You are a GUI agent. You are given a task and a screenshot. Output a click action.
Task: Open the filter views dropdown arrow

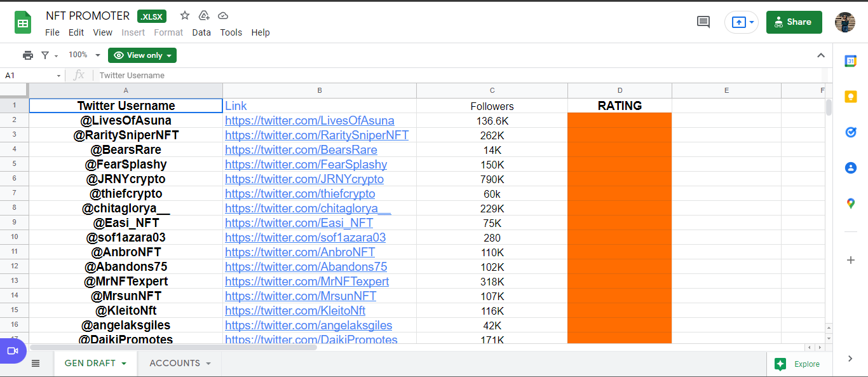[x=56, y=56]
